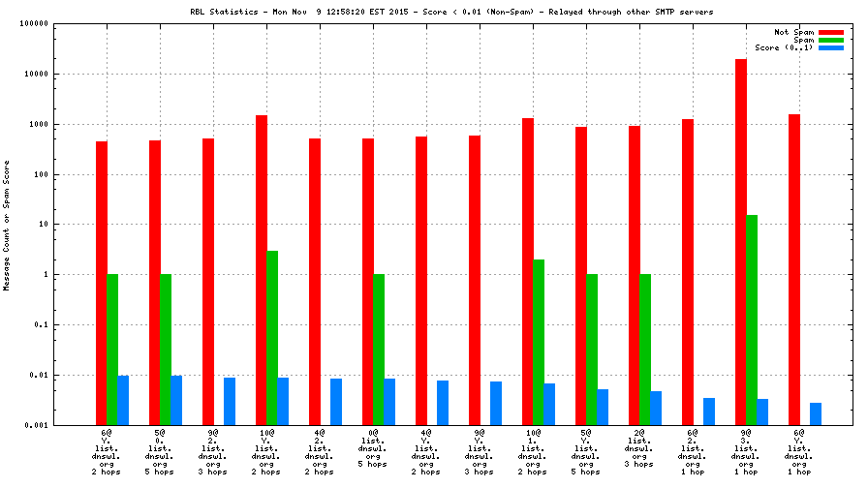Select the '10@ 1. list.dnswl.org 2 hops' axis label

pos(533,454)
